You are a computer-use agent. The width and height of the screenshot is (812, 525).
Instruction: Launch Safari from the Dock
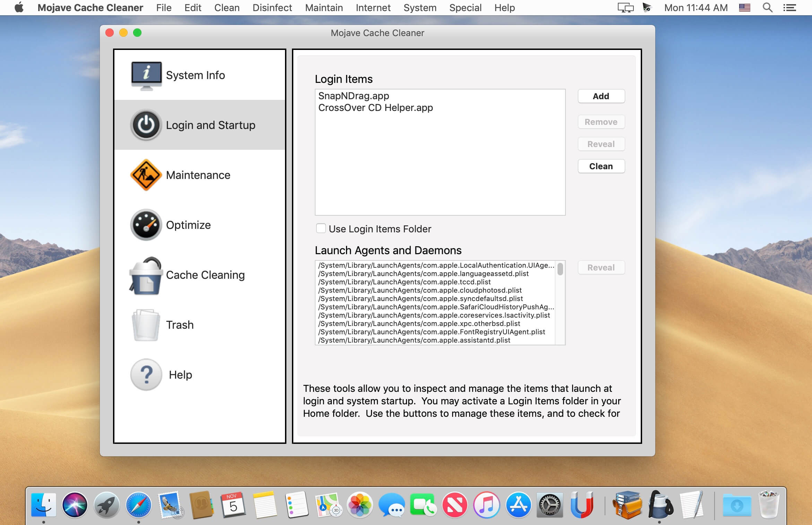point(138,505)
